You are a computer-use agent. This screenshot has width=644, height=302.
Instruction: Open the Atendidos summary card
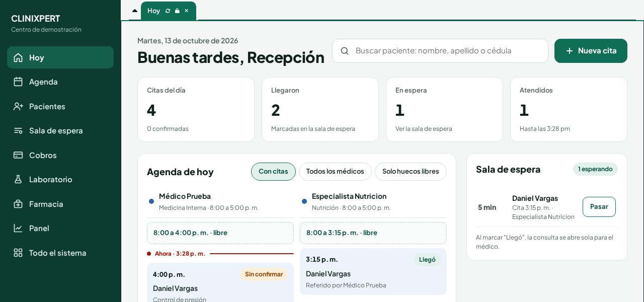click(x=569, y=109)
